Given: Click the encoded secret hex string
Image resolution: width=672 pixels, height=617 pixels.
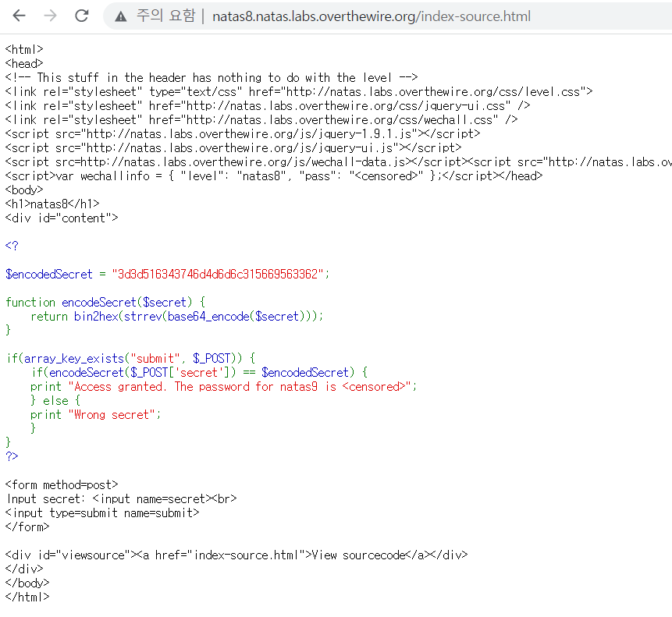Looking at the screenshot, I should (218, 274).
